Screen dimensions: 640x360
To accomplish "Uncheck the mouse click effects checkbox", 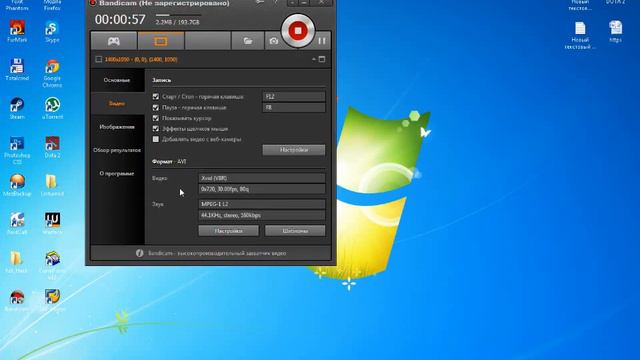I will click(156, 129).
